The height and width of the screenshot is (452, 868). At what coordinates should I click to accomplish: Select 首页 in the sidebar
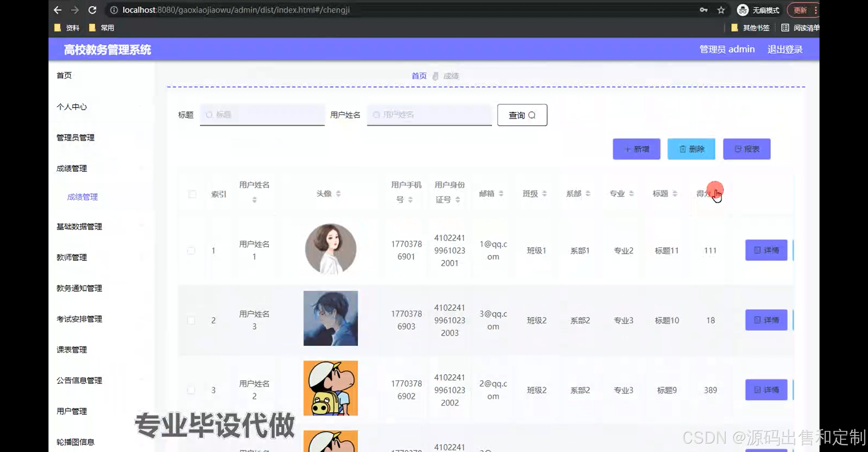point(64,75)
